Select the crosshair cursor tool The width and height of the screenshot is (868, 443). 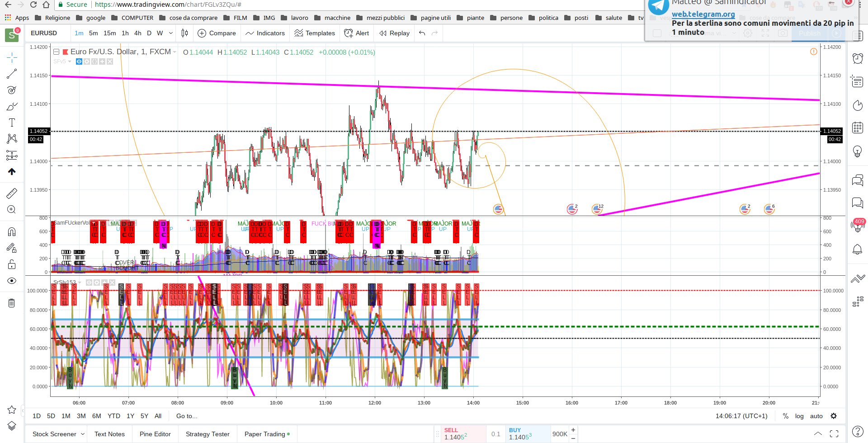tap(12, 57)
